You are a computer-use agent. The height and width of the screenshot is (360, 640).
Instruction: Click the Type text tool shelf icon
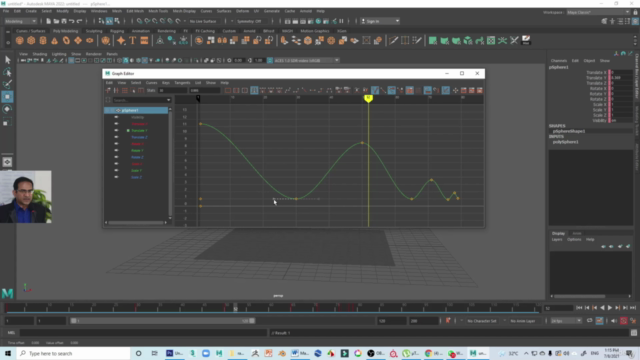[x=133, y=40]
